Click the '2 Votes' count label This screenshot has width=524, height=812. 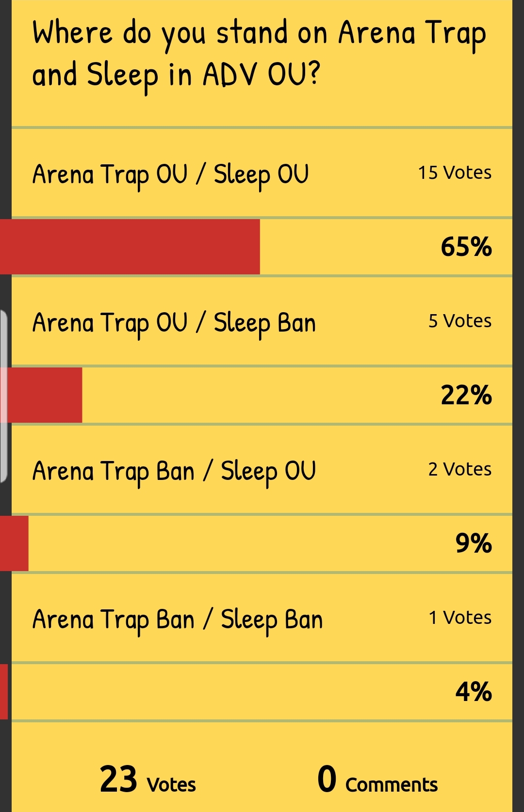click(x=459, y=470)
